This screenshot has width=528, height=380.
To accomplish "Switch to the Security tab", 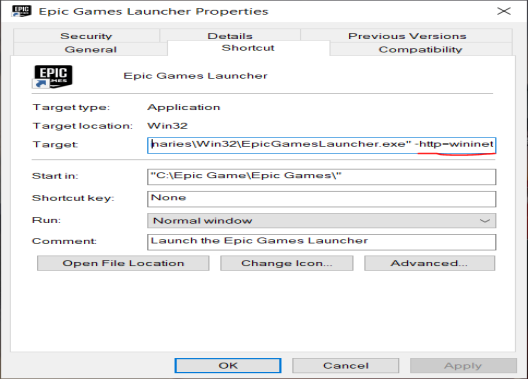I will coord(86,36).
